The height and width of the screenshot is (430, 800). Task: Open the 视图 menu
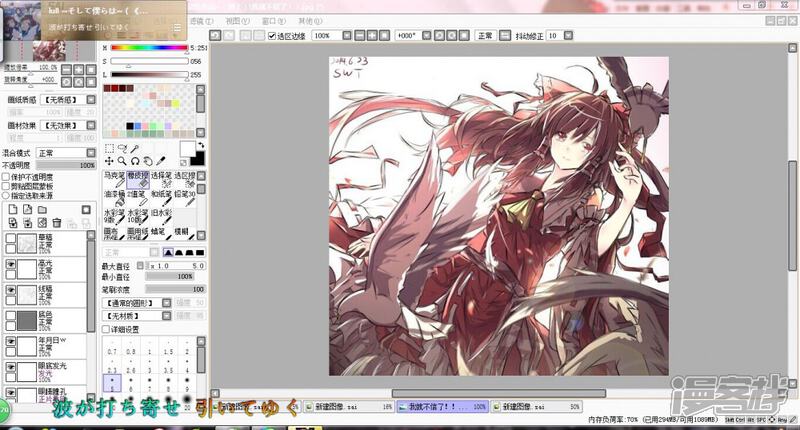click(237, 21)
